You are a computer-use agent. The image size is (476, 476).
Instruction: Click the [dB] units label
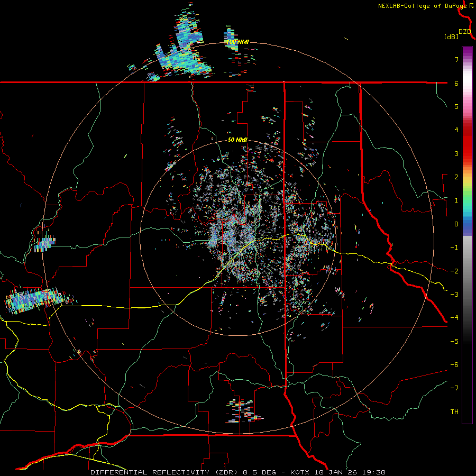tap(451, 37)
